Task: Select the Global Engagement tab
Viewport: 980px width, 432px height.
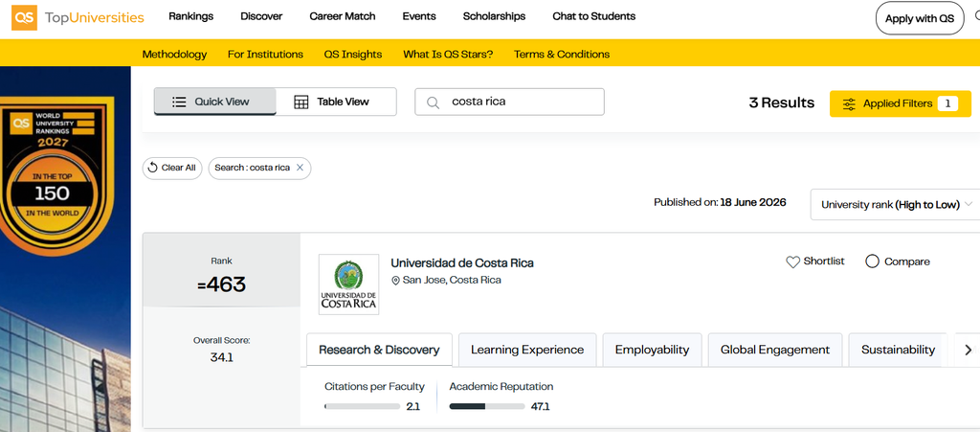Action: click(x=775, y=350)
